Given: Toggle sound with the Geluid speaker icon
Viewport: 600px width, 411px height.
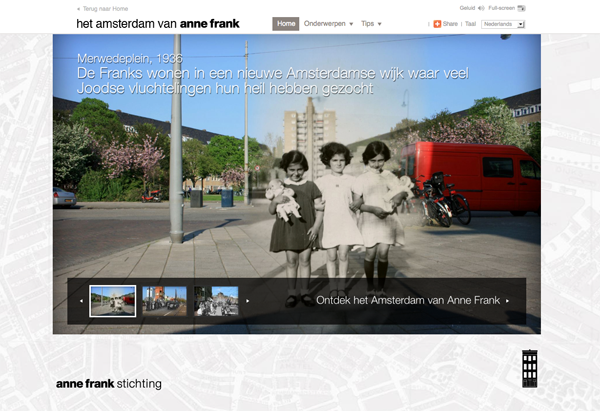Looking at the screenshot, I should (x=481, y=8).
